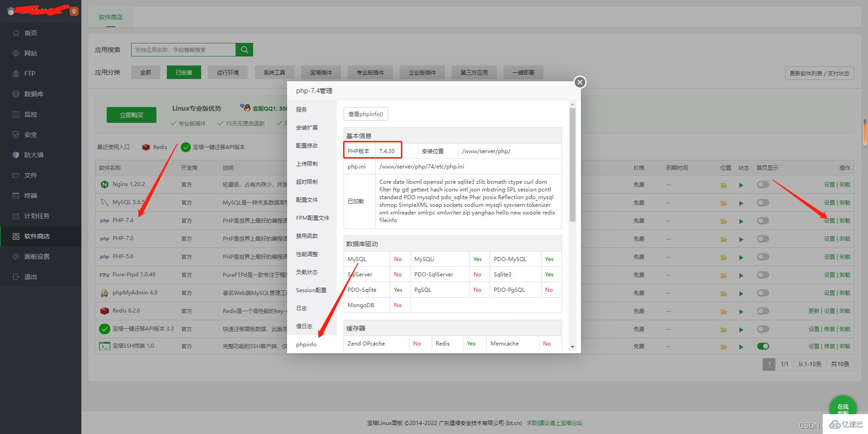Click 修复 for 宝塔SSH终端 row
This screenshot has width=868, height=434.
tap(829, 346)
